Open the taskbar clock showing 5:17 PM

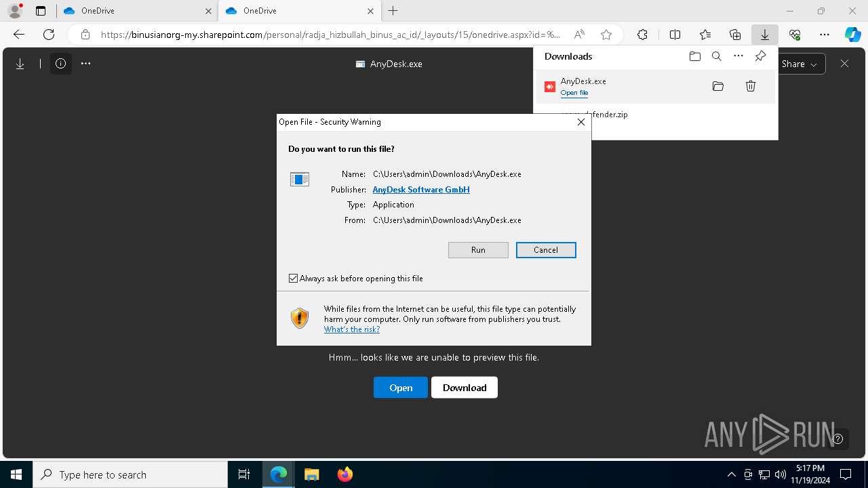[x=810, y=474]
